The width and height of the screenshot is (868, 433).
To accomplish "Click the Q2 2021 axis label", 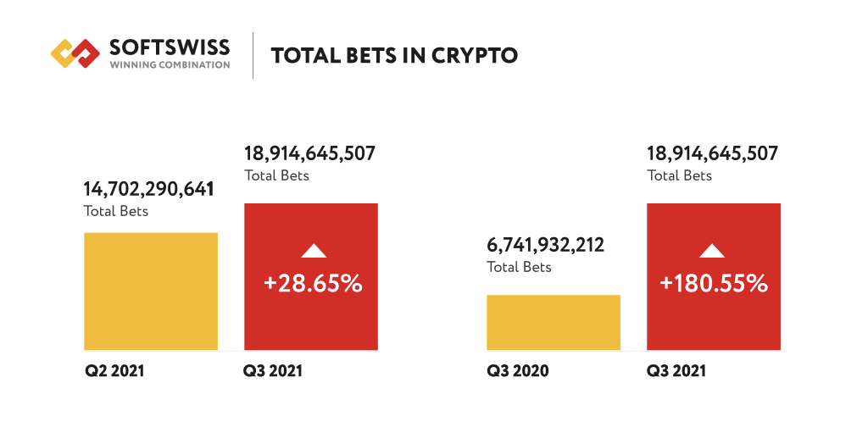I will pos(114,371).
